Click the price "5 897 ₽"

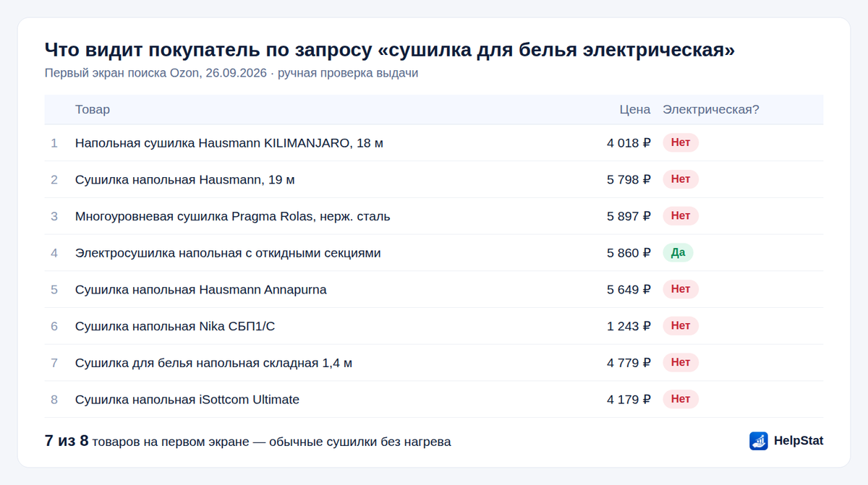[x=629, y=216]
